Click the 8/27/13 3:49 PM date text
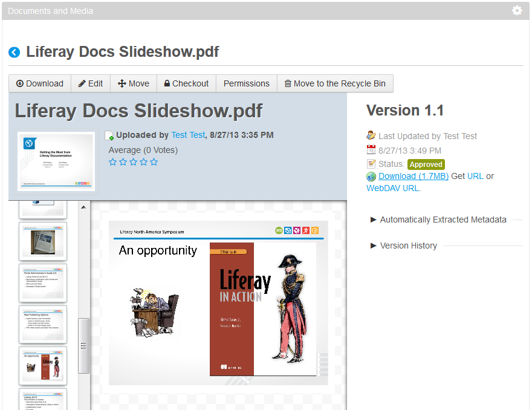532x410 pixels. [x=410, y=151]
